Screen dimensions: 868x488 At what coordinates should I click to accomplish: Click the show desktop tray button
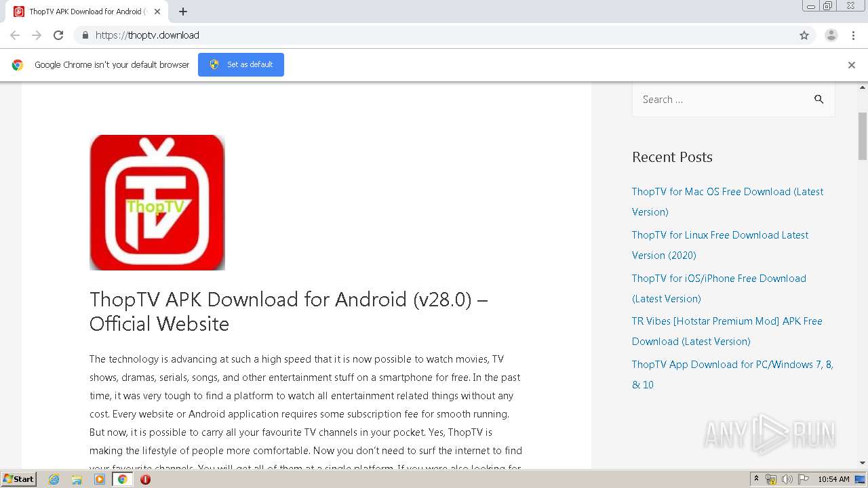pos(861,479)
